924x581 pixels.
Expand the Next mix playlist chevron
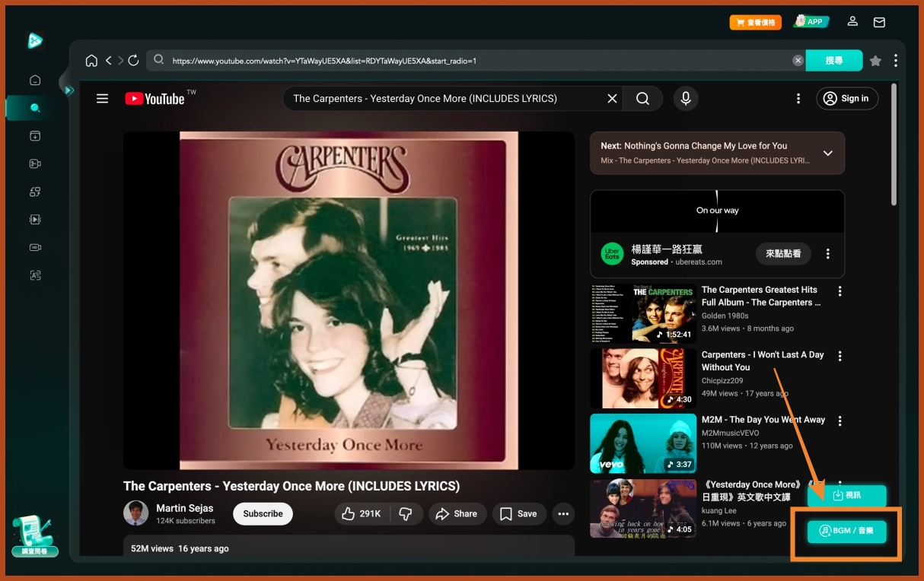coord(827,153)
